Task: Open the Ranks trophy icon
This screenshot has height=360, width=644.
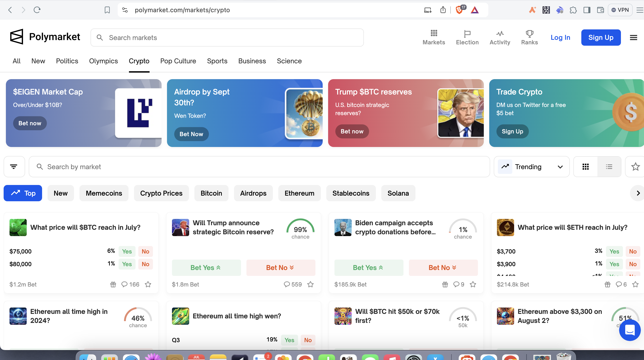Action: click(529, 37)
